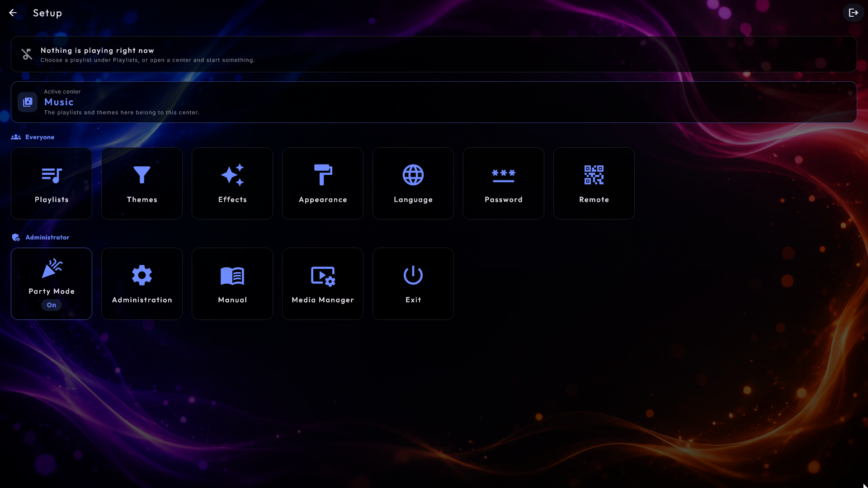Open Media Manager tile
Screen dimensions: 868x488
[x=323, y=284]
